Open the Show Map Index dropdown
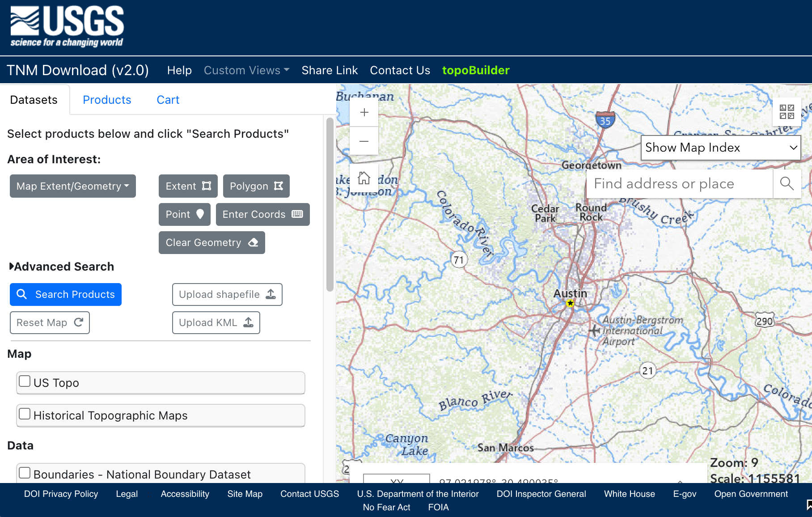The height and width of the screenshot is (517, 812). point(720,148)
